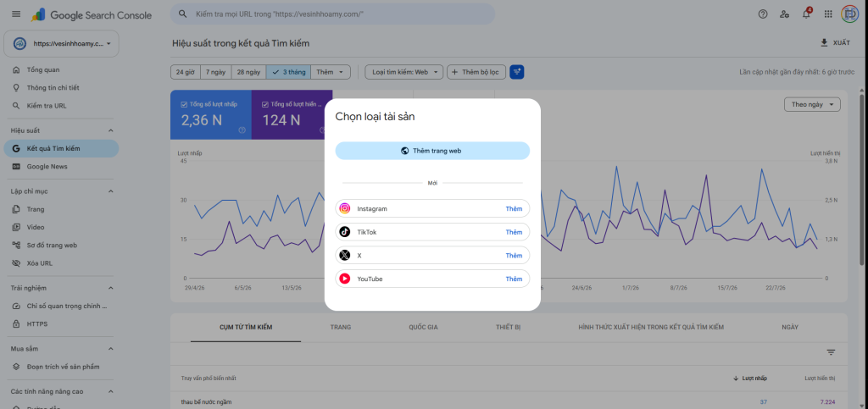Switch to the THIẾT BỊ tab

[x=509, y=327]
